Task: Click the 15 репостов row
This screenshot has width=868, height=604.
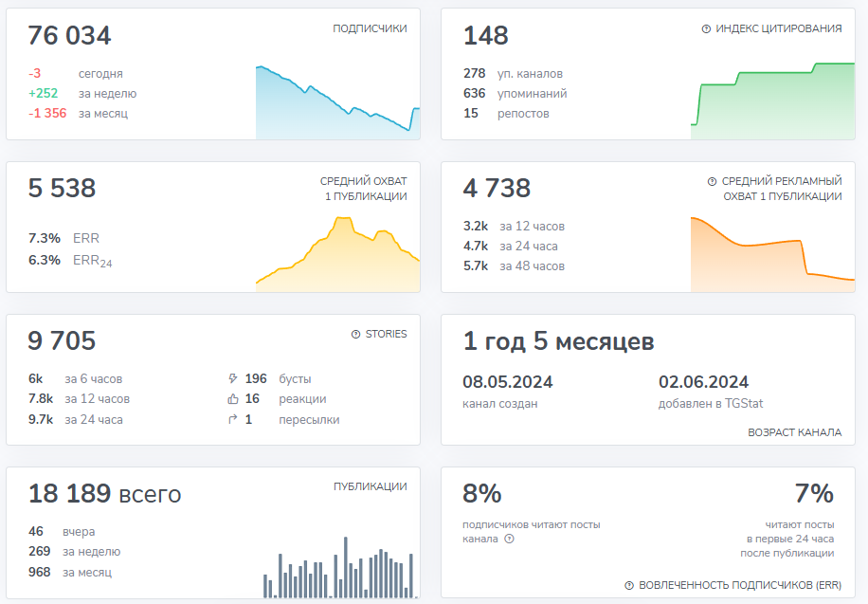Action: coord(507,113)
